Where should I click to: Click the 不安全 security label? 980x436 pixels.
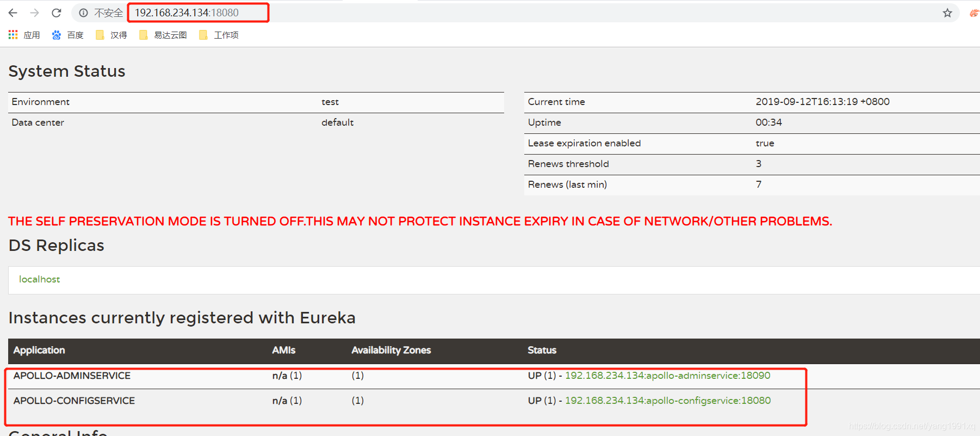(x=108, y=13)
